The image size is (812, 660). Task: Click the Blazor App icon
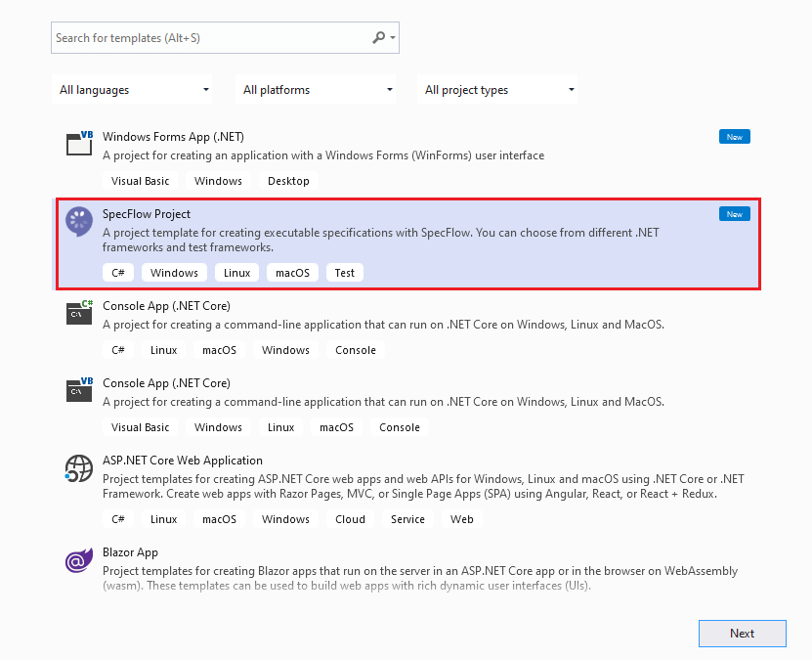tap(79, 560)
